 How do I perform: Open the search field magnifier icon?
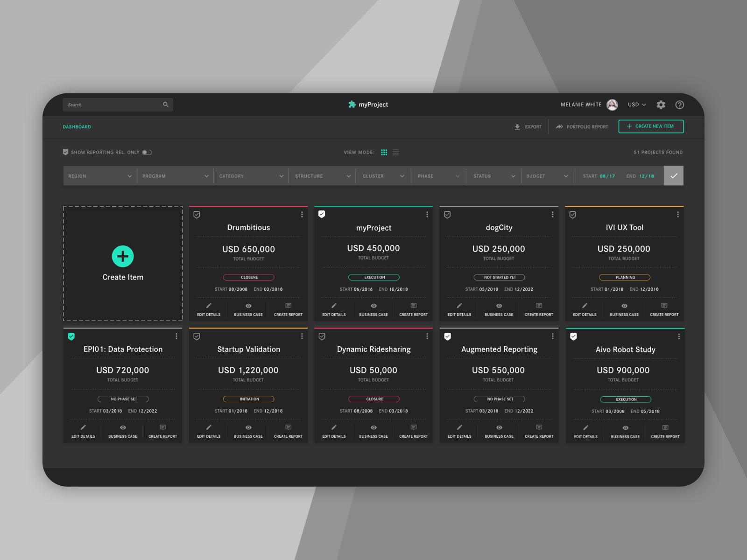(166, 105)
